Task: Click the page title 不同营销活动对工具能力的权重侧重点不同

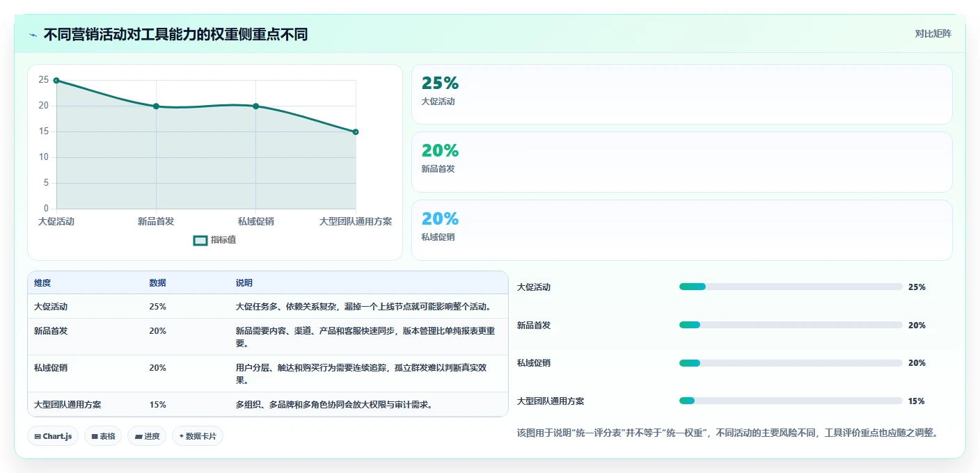Action: point(175,35)
